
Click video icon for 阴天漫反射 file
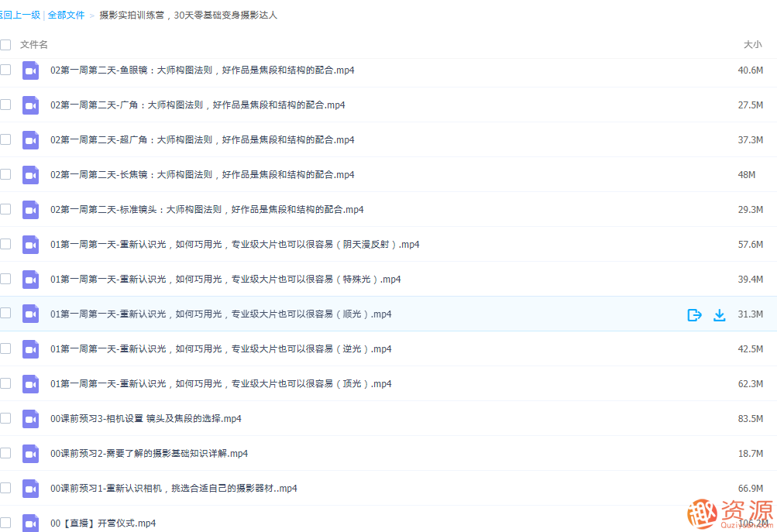(x=30, y=245)
